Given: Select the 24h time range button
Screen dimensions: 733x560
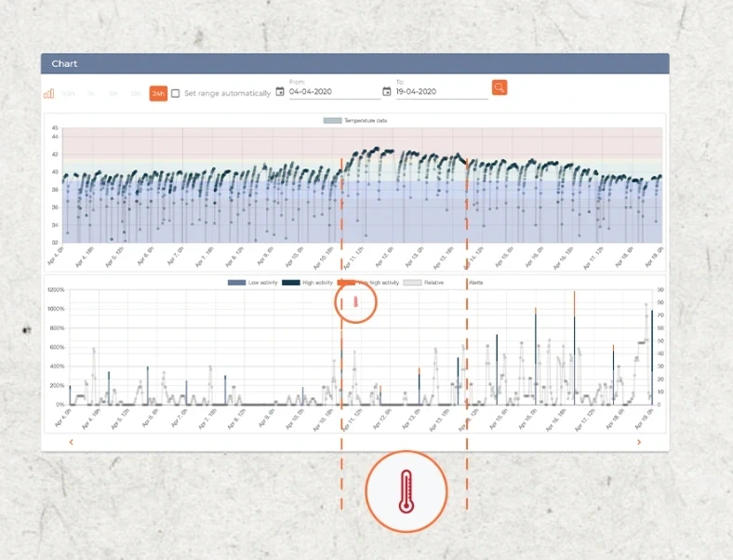Looking at the screenshot, I should click(x=158, y=93).
